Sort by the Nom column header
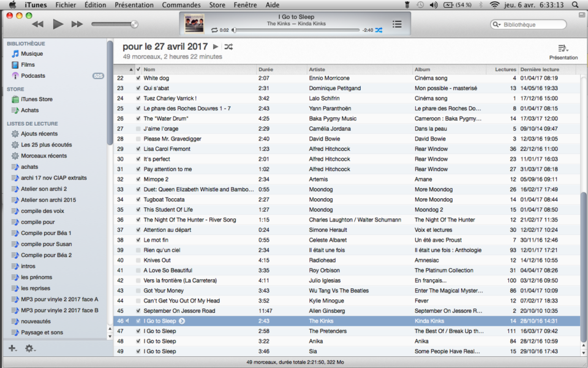This screenshot has height=368, width=588. pos(200,69)
